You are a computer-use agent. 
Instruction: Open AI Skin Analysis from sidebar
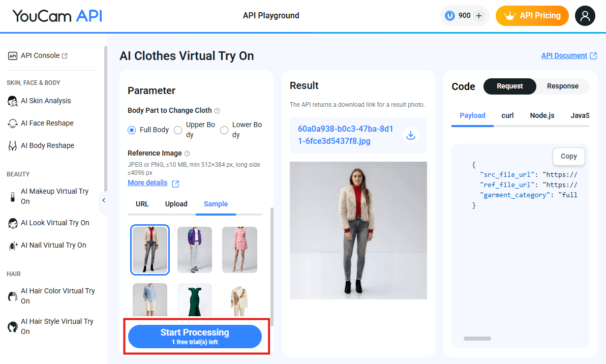click(x=46, y=101)
